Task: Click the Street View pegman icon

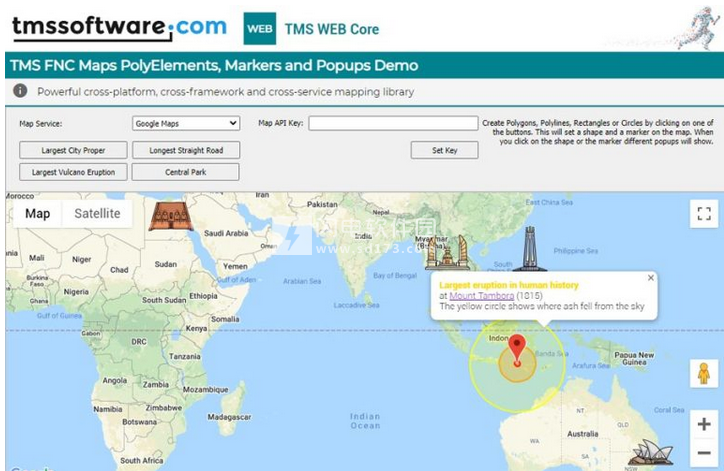Action: (704, 373)
